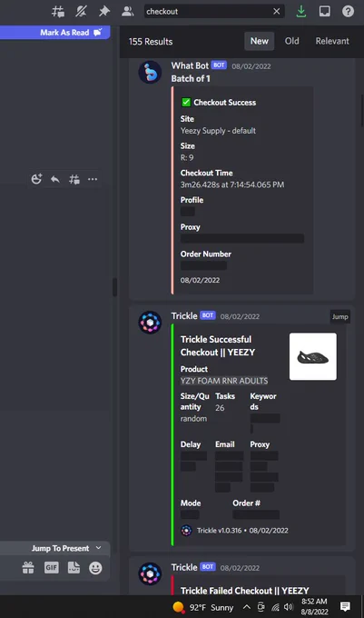Sort results by New tab

(260, 41)
